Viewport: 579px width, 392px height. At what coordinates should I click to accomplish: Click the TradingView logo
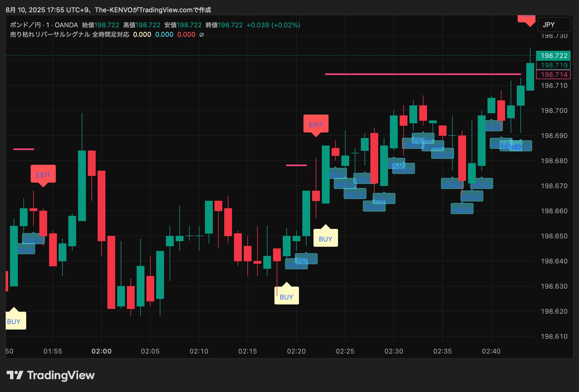[50, 375]
